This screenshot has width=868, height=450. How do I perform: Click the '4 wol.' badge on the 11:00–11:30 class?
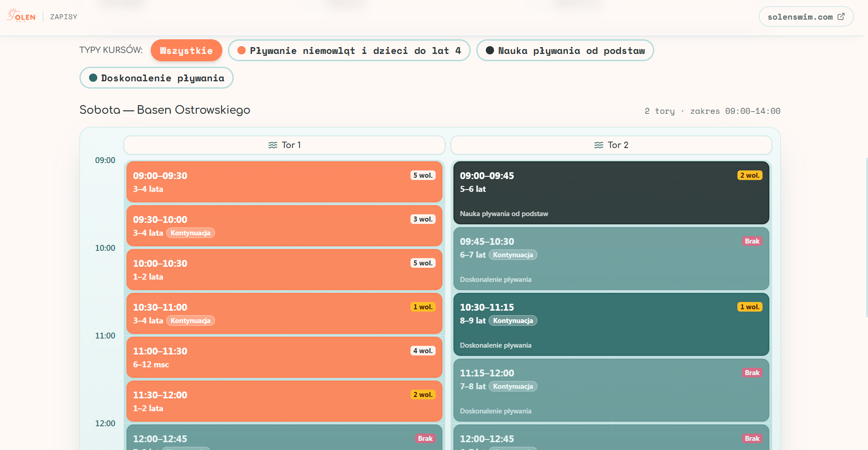click(x=423, y=351)
